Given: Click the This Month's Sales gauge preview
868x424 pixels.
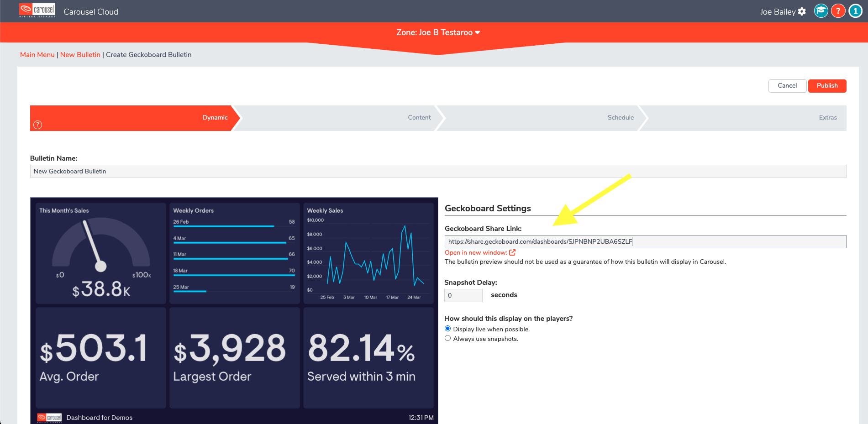Looking at the screenshot, I should 101,253.
